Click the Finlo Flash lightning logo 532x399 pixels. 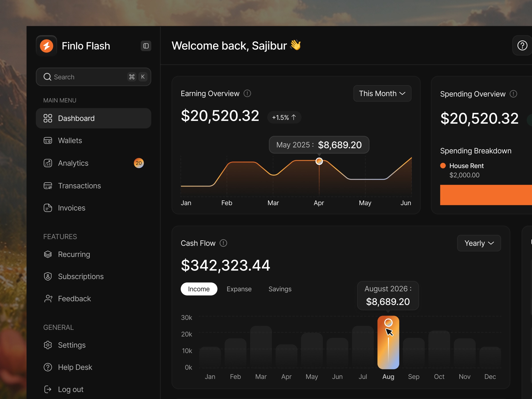click(x=46, y=46)
